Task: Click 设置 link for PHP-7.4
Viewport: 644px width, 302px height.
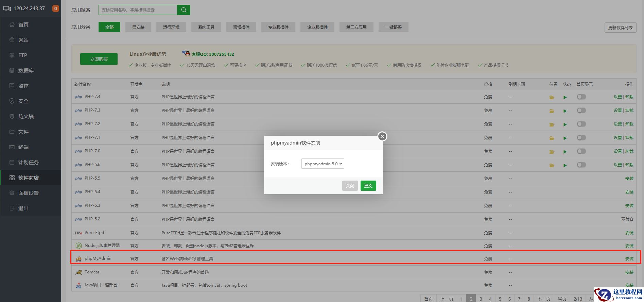Action: 618,97
